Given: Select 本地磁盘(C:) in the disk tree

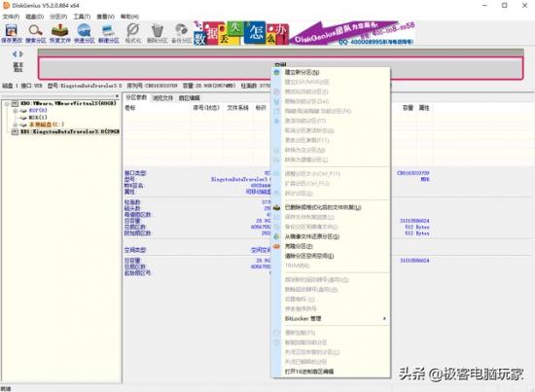Looking at the screenshot, I should point(47,125).
